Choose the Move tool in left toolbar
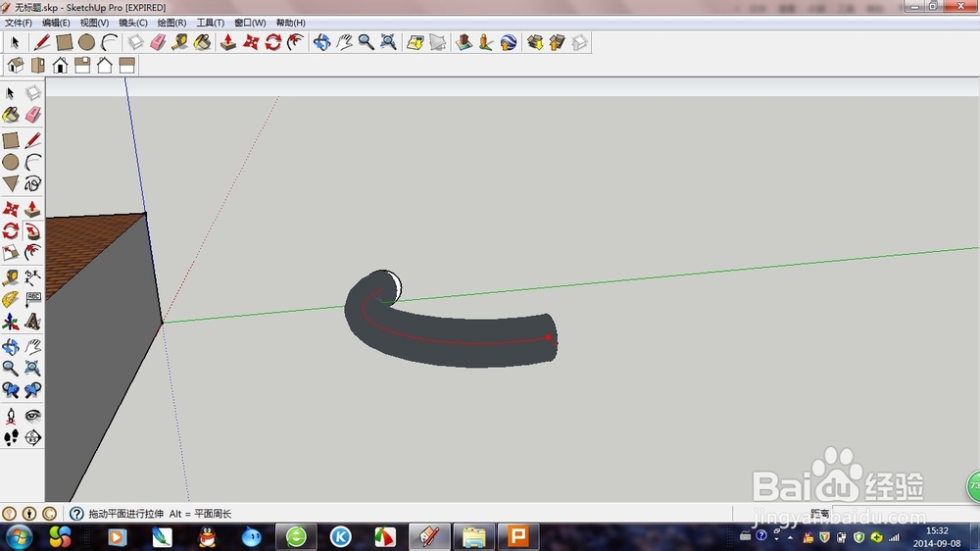This screenshot has height=551, width=980. tap(11, 209)
